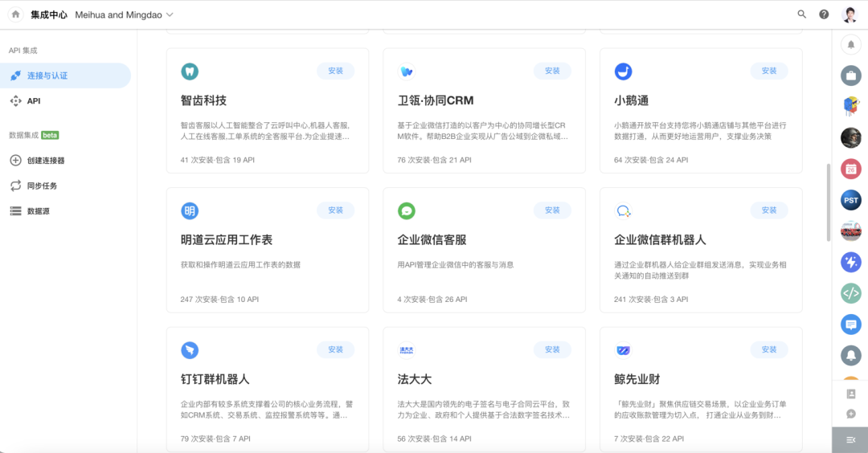Open the user avatar in top right

[850, 14]
